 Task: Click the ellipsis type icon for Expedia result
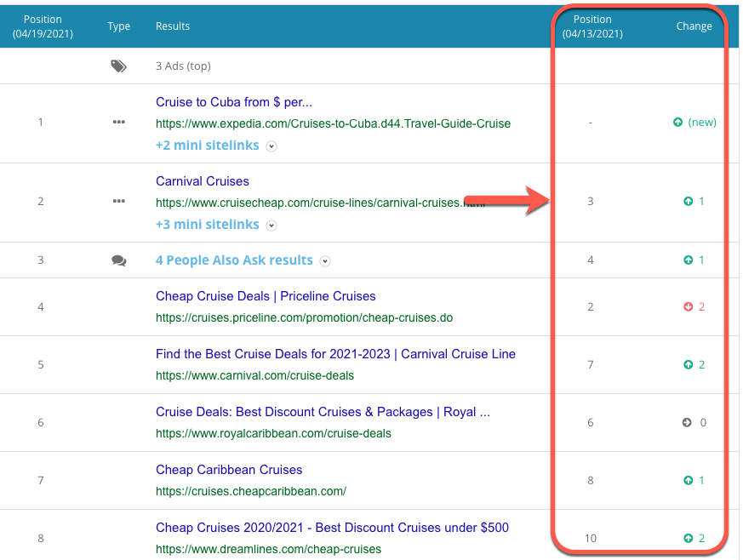119,122
